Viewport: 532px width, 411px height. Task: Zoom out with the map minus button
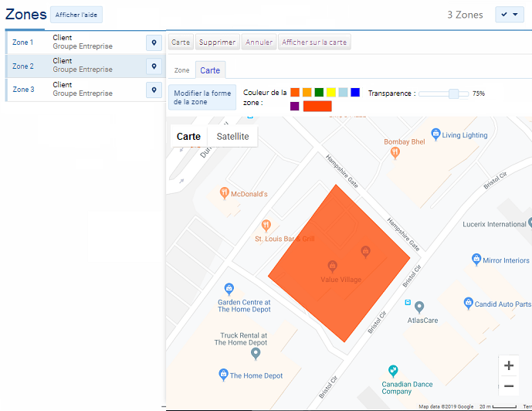point(508,386)
